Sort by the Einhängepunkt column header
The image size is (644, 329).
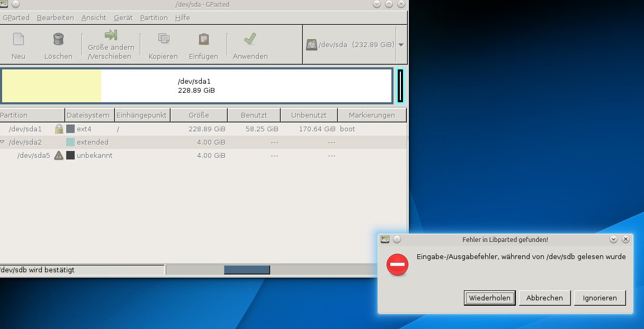pyautogui.click(x=142, y=115)
